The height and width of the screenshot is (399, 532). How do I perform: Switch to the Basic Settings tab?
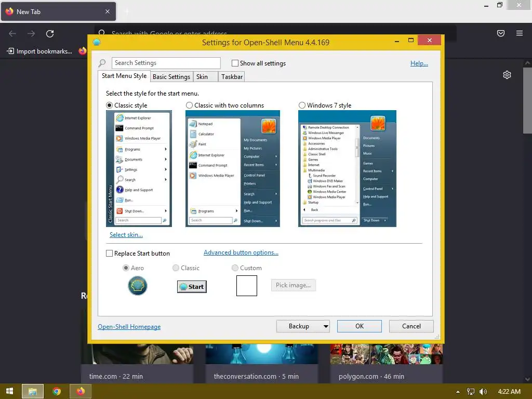[x=171, y=77]
